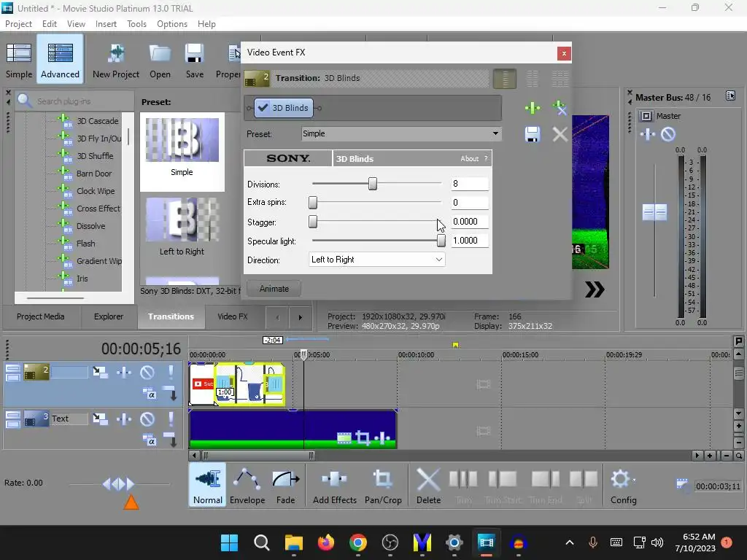Select the Normal edit tool
The height and width of the screenshot is (560, 747).
207,486
